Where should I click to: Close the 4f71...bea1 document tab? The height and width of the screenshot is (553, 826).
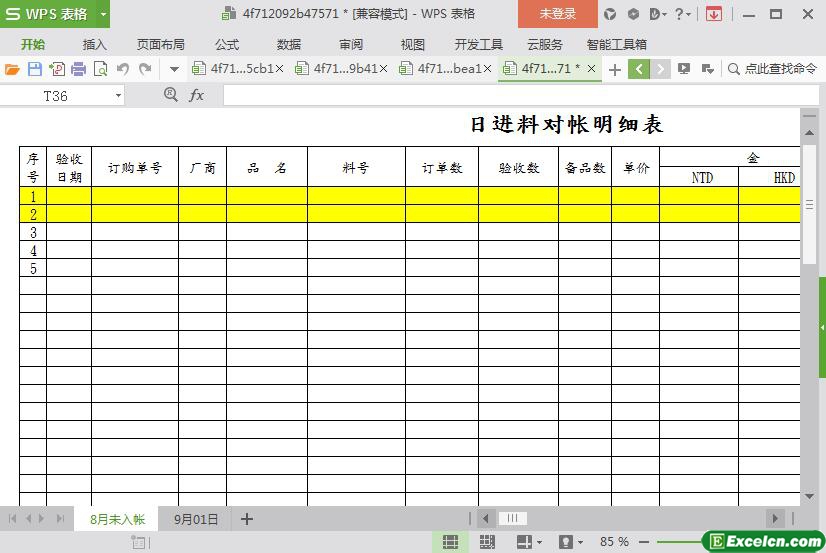[487, 69]
